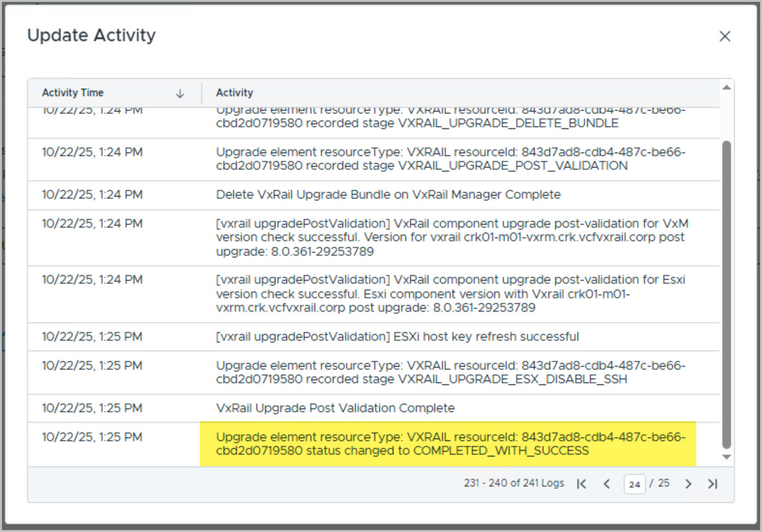Select the ESXi host key refresh successful row
Screen dimensions: 762x532
point(397,337)
